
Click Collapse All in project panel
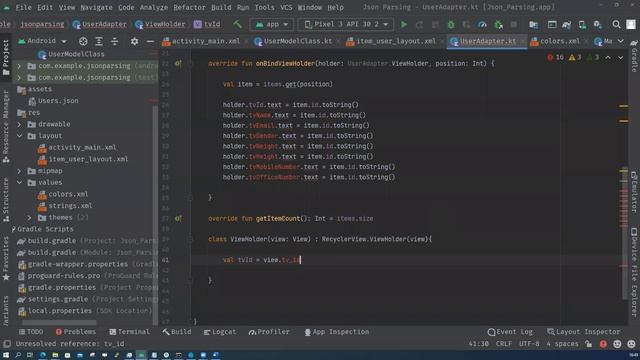point(115,41)
